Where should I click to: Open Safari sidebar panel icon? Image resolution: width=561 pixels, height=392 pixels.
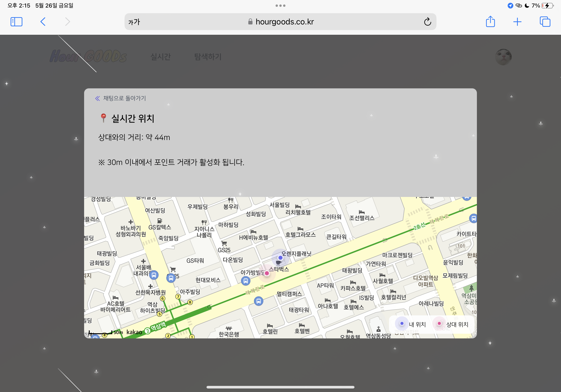tap(16, 22)
